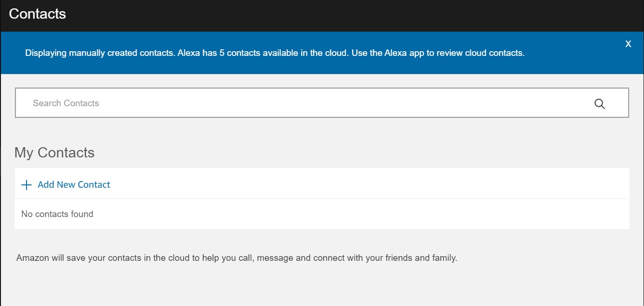Click middle of the search box

322,103
